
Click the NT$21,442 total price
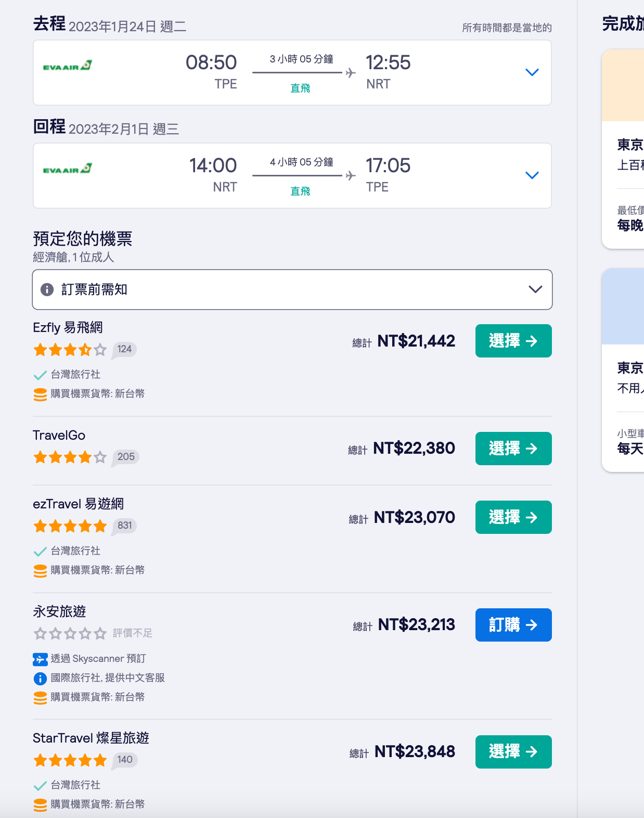coord(416,341)
